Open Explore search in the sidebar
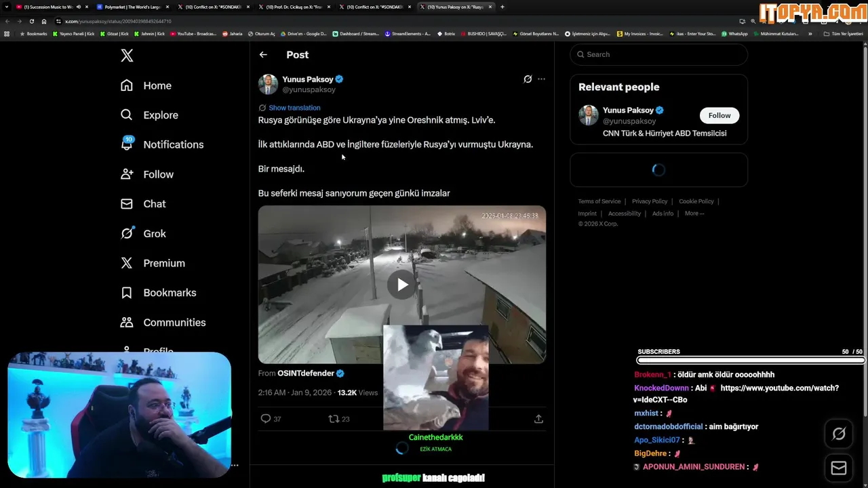This screenshot has width=868, height=488. click(x=149, y=115)
